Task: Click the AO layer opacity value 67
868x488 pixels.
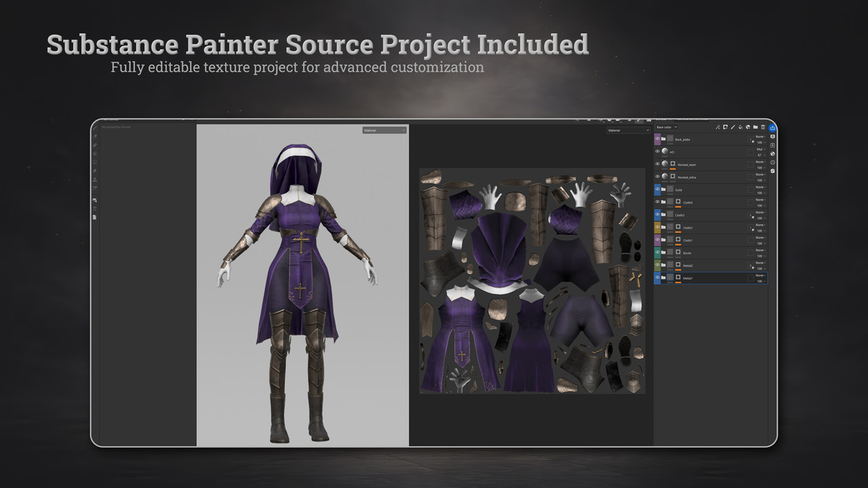Action: pos(759,155)
